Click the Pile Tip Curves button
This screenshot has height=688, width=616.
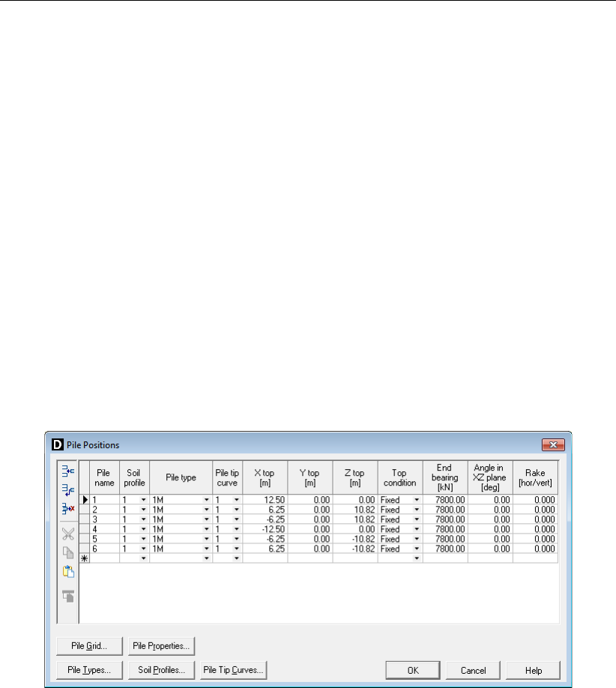(233, 670)
